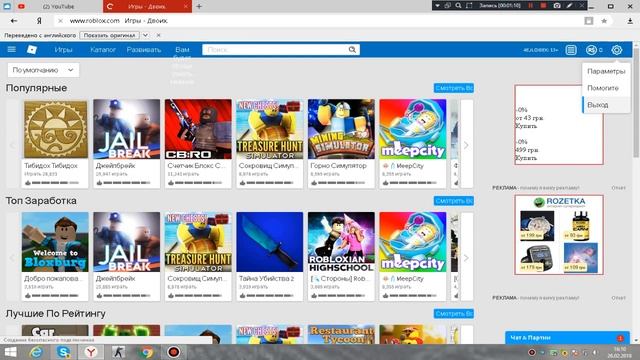Open Mining Simulator game thumbnail
This screenshot has height=360, width=640.
tap(341, 129)
